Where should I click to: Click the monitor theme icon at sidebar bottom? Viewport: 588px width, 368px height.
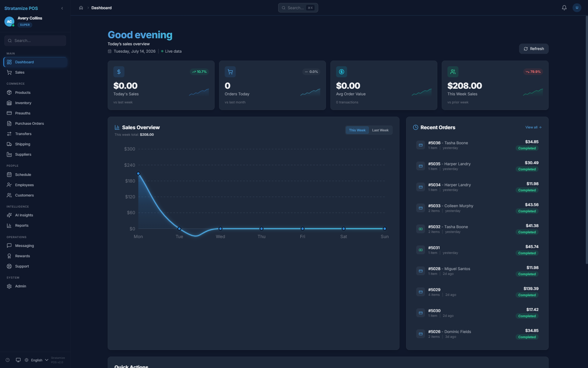point(18,360)
